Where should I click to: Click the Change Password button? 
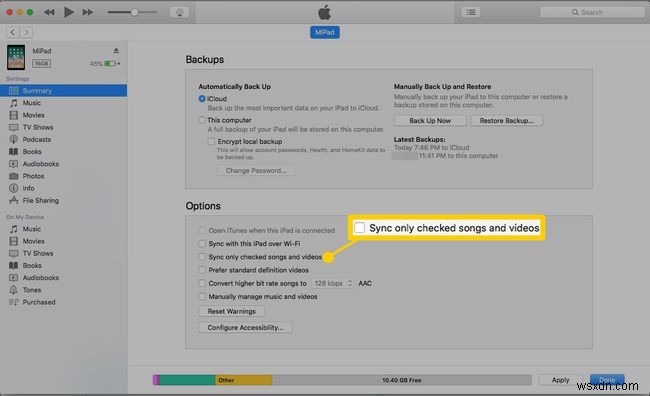(x=256, y=170)
